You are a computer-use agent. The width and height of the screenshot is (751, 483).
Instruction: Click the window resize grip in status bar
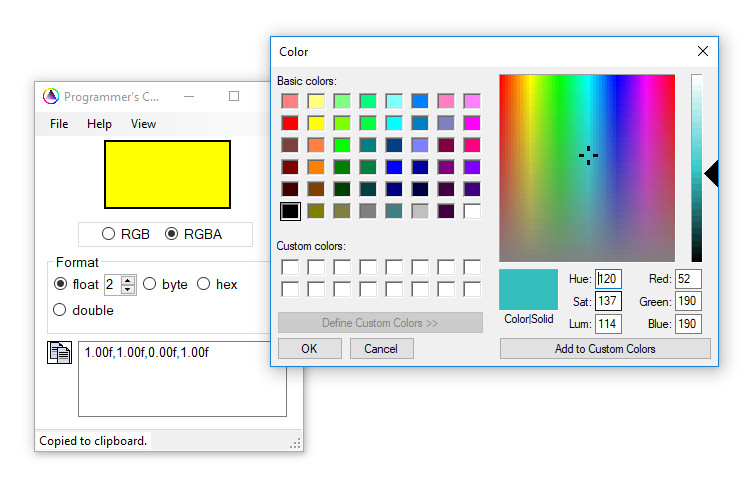296,443
